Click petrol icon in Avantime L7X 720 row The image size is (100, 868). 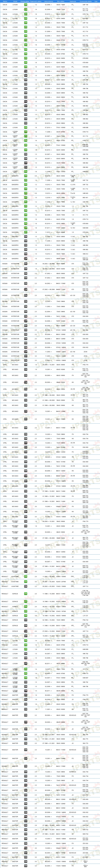pyautogui.click(x=26, y=582)
